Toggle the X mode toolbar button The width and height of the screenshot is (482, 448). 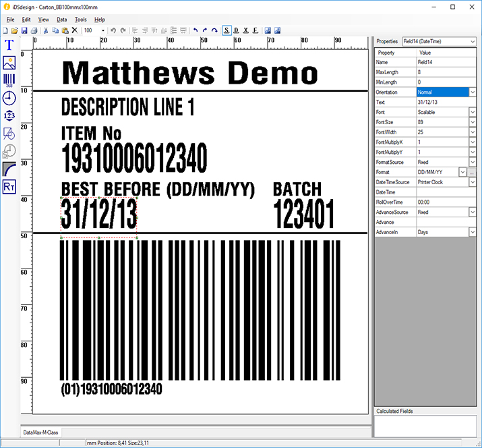(245, 30)
